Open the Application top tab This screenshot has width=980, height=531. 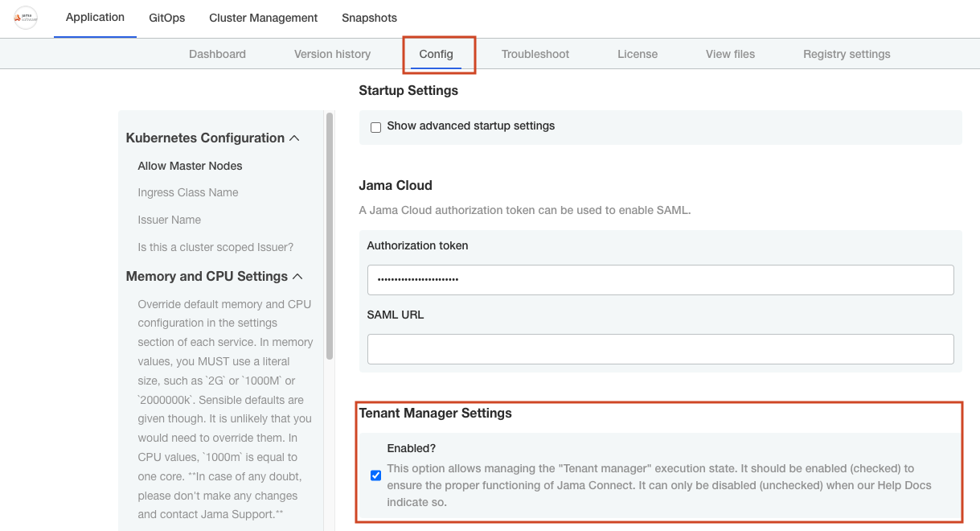95,18
